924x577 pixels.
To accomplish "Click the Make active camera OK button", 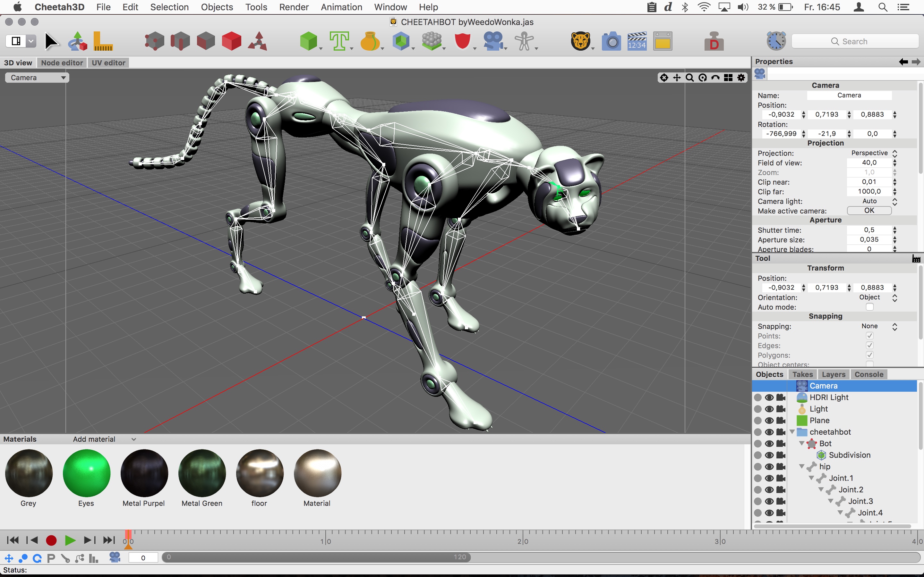I will pyautogui.click(x=869, y=211).
